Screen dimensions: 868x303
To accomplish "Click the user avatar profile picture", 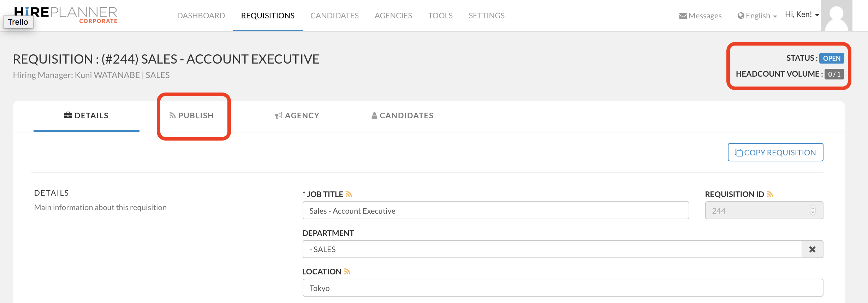I will (836, 16).
